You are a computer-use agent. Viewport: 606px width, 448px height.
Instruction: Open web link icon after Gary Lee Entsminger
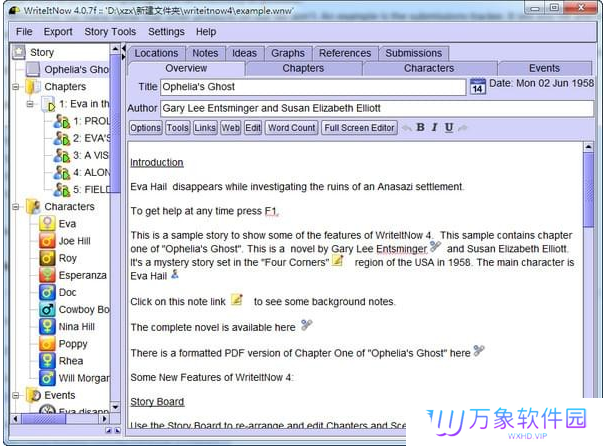click(435, 247)
